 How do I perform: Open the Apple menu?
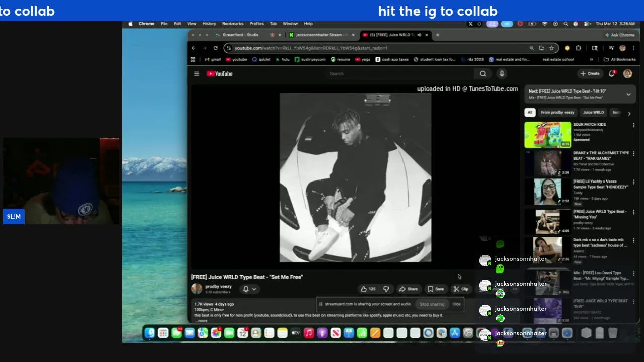pyautogui.click(x=131, y=24)
